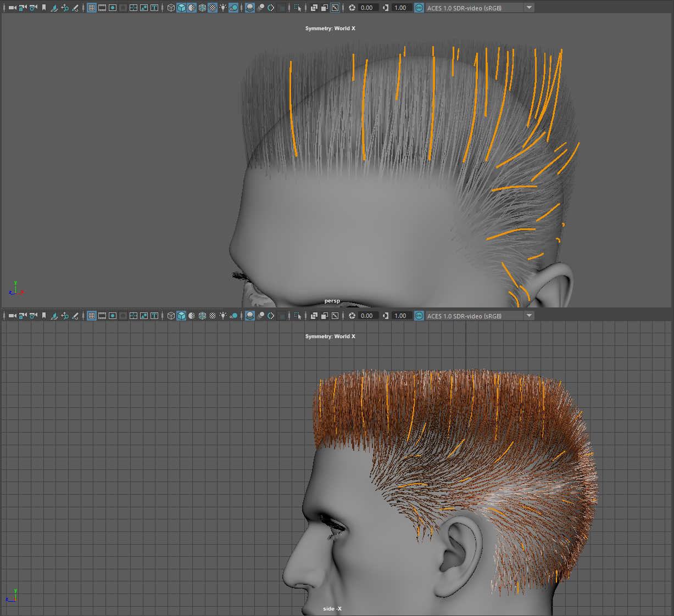The height and width of the screenshot is (616, 674).
Task: Click Exposure value field 0.00 in persp panel
Action: 369,8
